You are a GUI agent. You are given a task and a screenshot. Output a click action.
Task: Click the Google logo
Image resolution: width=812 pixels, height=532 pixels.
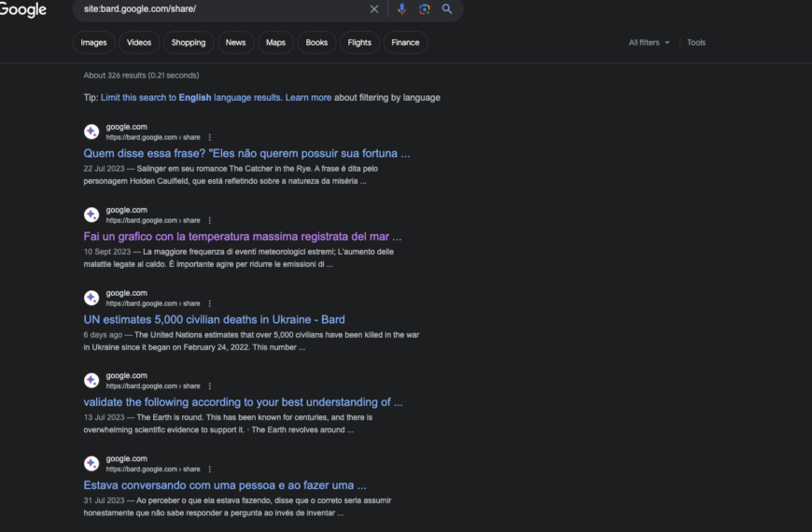coord(22,9)
